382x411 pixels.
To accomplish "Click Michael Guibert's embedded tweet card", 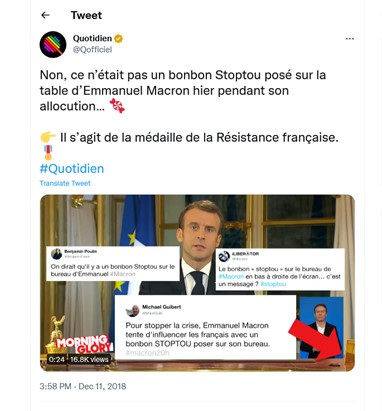I will [x=205, y=327].
